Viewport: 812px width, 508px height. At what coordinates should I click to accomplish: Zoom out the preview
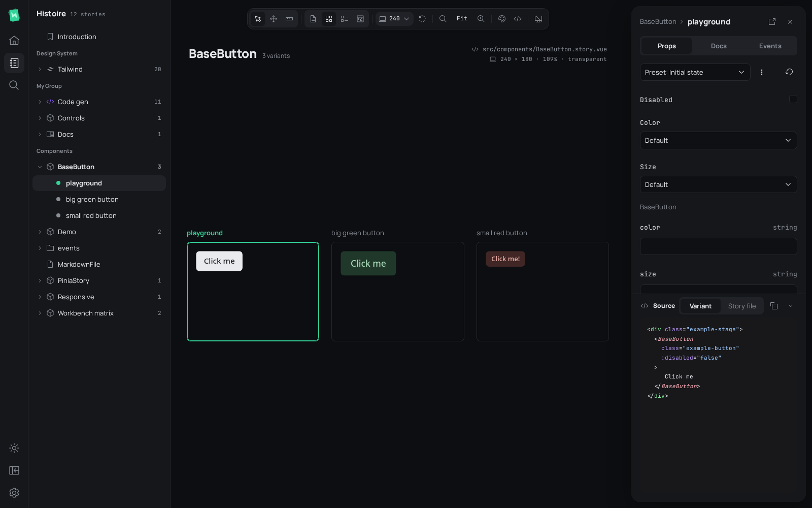tap(443, 19)
